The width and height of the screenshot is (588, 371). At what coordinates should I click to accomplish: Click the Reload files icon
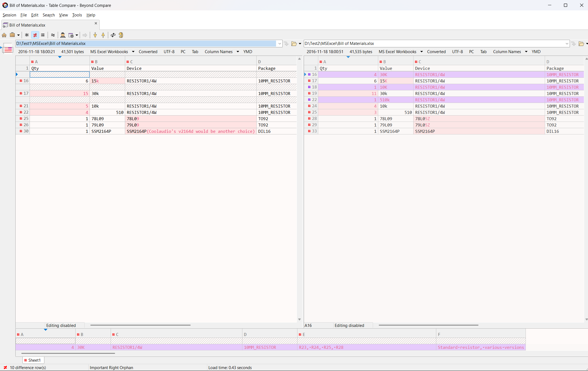121,35
